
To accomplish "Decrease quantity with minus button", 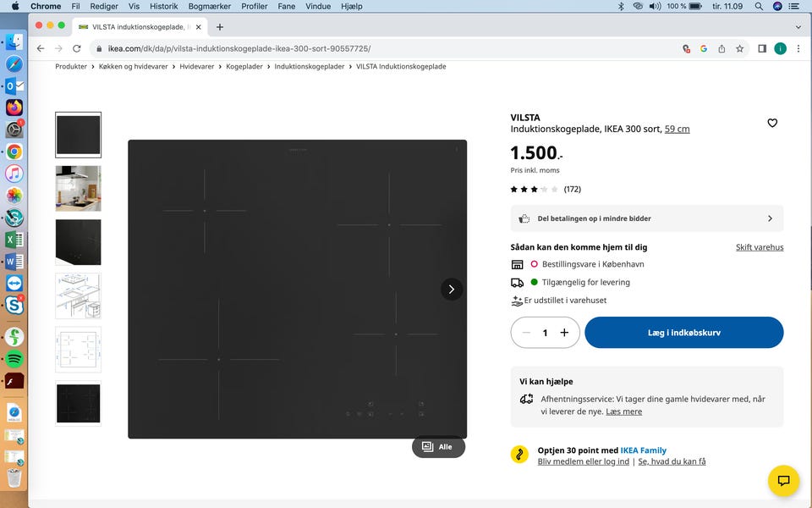I will [x=526, y=333].
